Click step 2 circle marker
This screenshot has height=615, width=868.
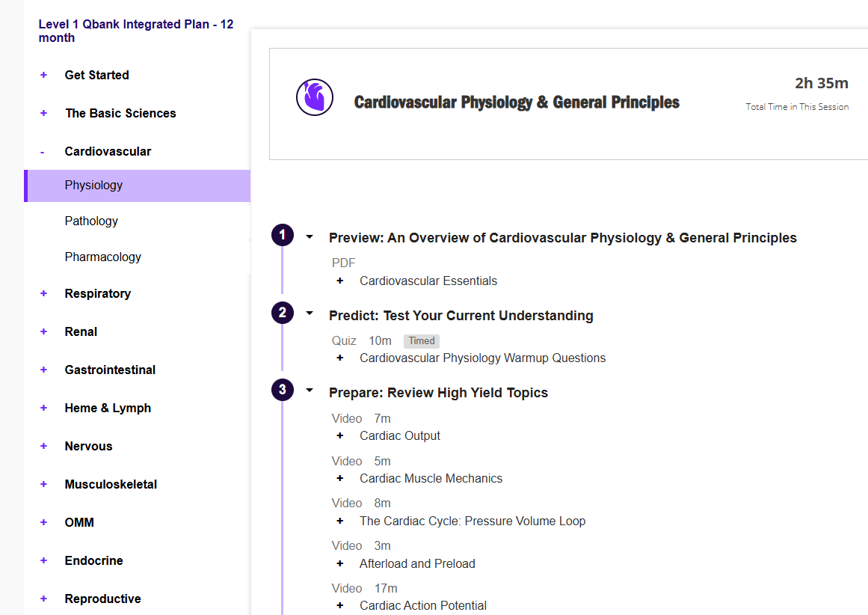[282, 313]
